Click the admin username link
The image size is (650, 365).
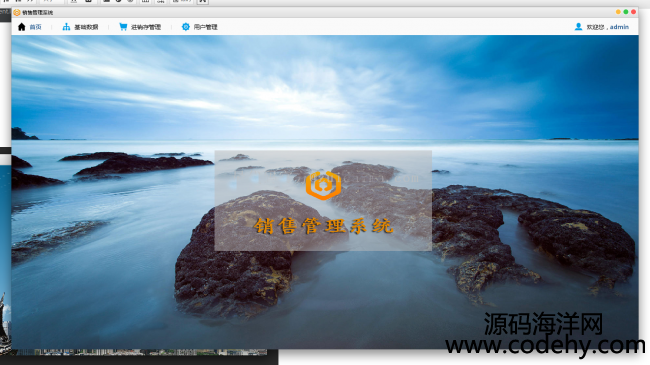[x=619, y=27]
